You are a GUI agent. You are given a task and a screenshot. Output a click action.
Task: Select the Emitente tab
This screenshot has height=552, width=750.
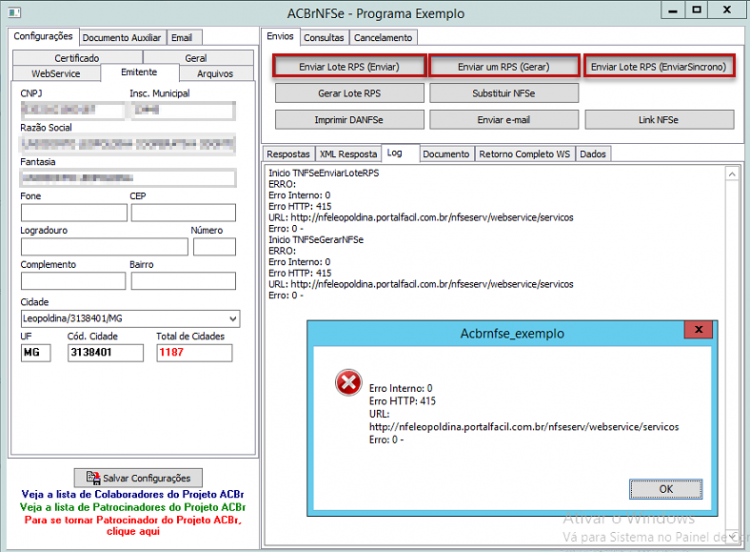[139, 72]
